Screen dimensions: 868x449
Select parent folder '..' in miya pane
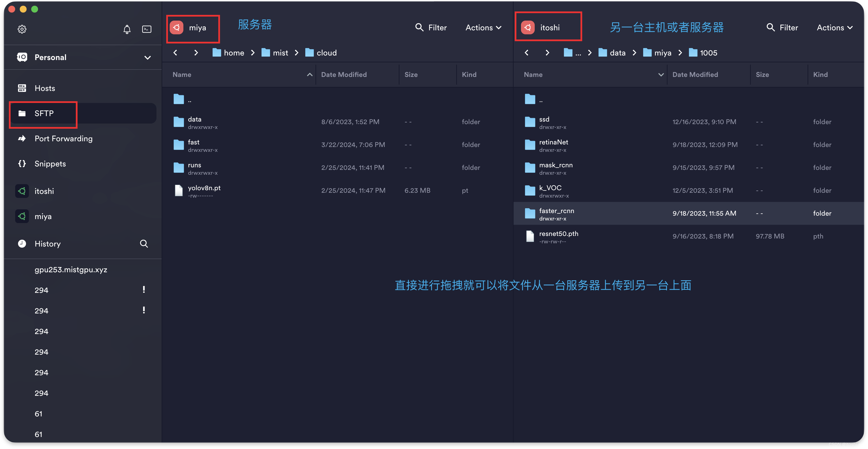338,99
